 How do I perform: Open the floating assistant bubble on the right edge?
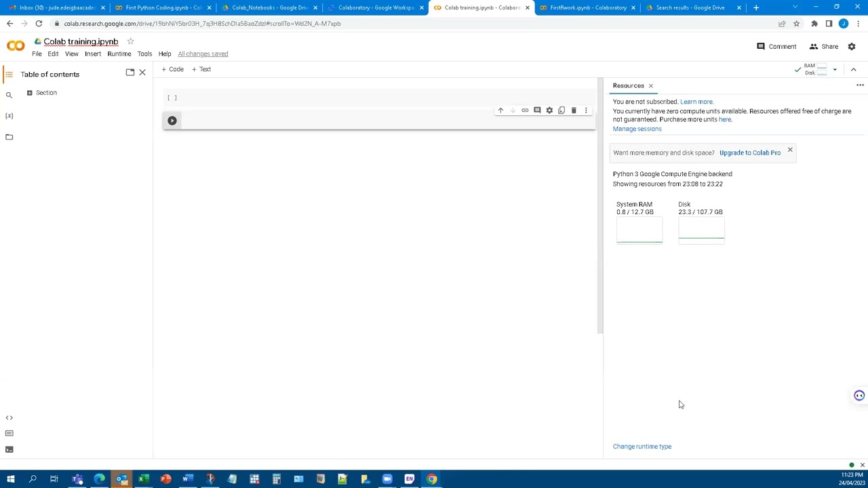pyautogui.click(x=859, y=396)
